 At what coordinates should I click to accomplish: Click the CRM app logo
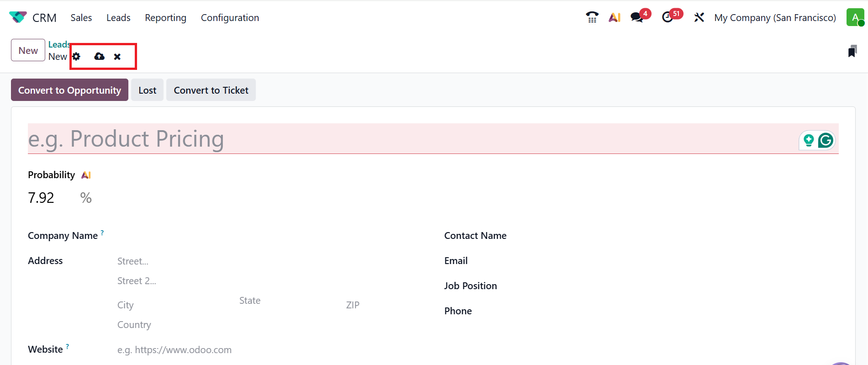18,17
